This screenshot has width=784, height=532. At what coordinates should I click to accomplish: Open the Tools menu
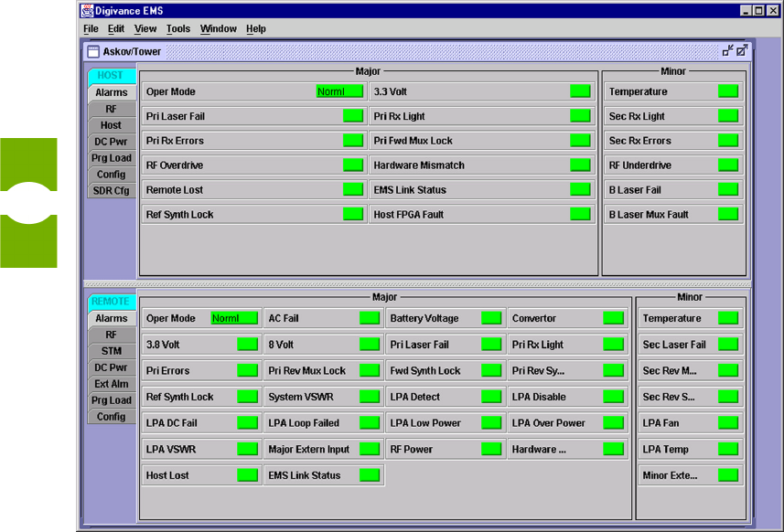(178, 29)
